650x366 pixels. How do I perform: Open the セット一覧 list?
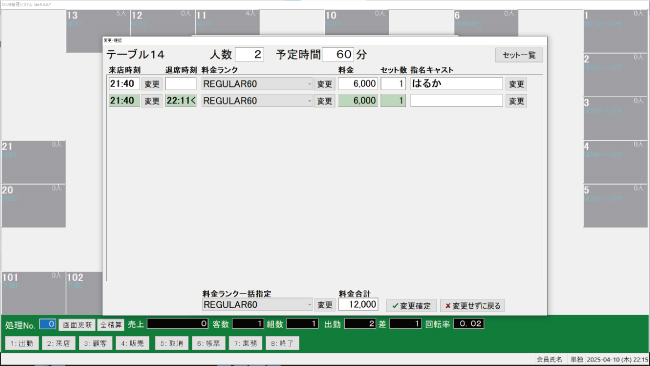(x=519, y=55)
